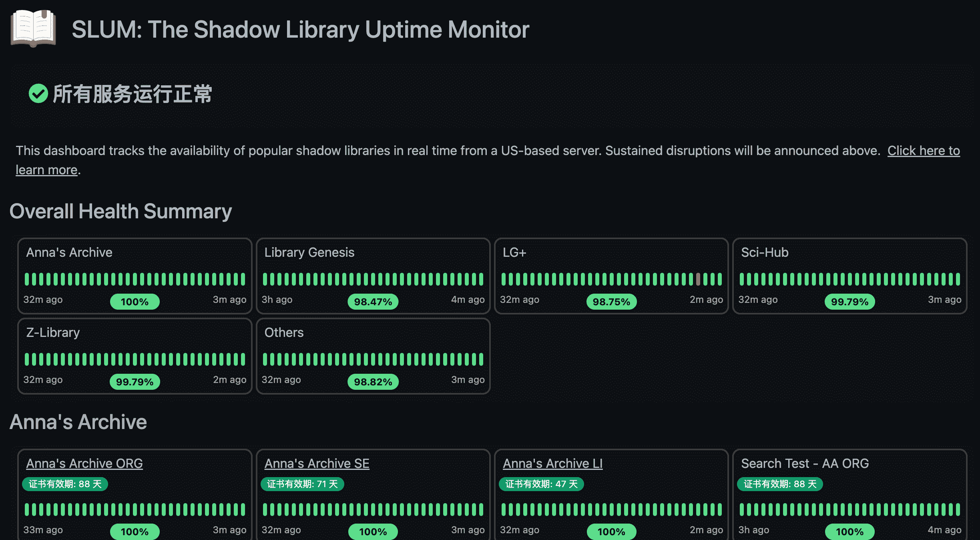The width and height of the screenshot is (980, 540).
Task: Click the SLUM page title heading
Action: [x=300, y=30]
